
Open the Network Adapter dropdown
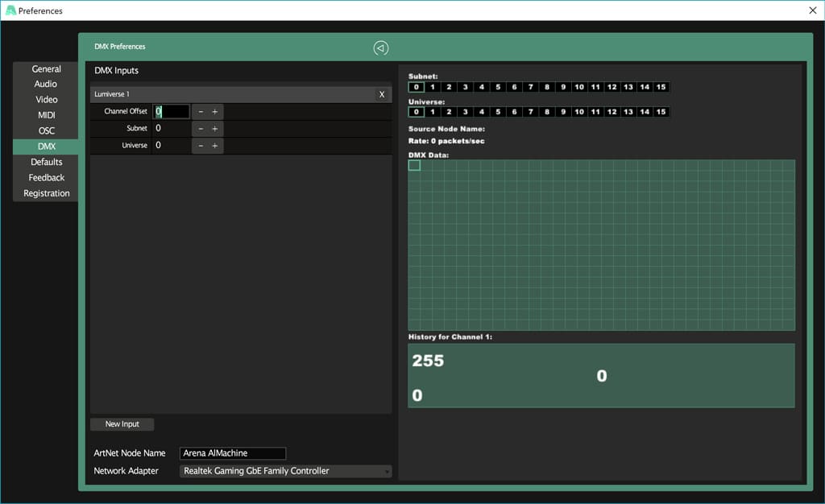point(285,471)
